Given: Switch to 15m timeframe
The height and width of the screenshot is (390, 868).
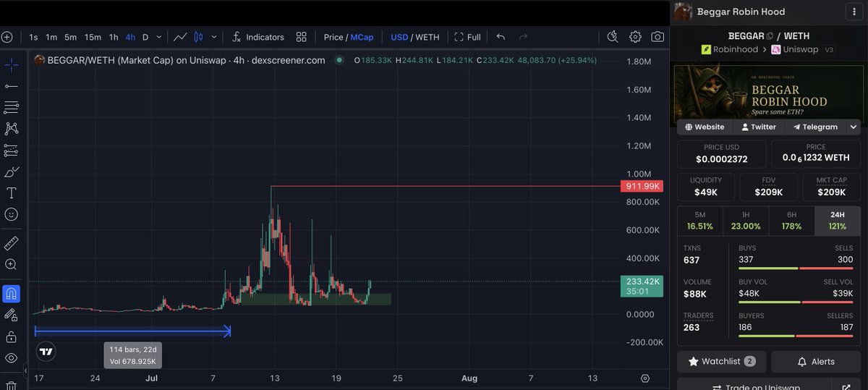Looking at the screenshot, I should (93, 37).
